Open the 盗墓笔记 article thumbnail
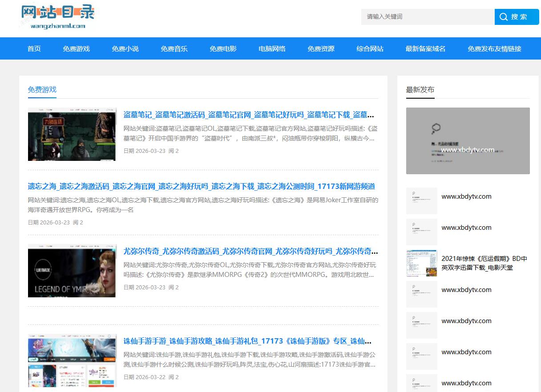The image size is (541, 392). (72, 134)
